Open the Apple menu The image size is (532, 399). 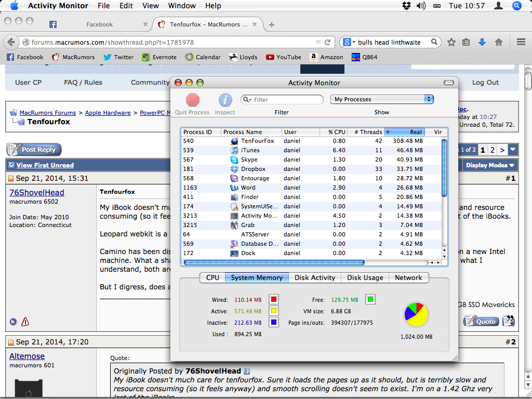click(x=14, y=6)
